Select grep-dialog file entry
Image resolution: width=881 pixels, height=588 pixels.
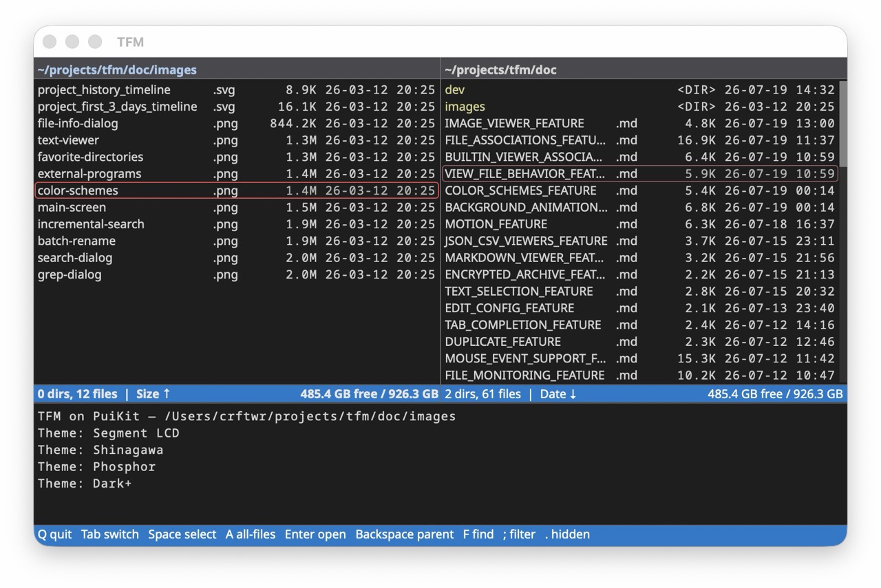pyautogui.click(x=237, y=274)
